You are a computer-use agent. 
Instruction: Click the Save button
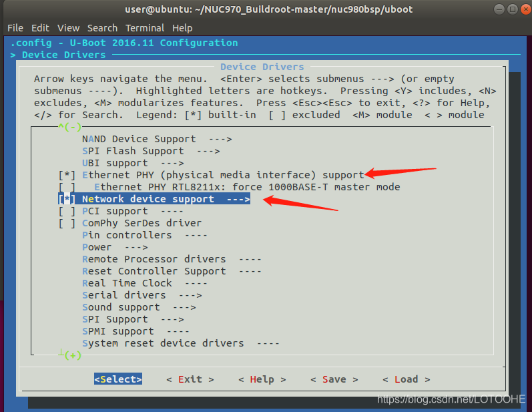(334, 379)
